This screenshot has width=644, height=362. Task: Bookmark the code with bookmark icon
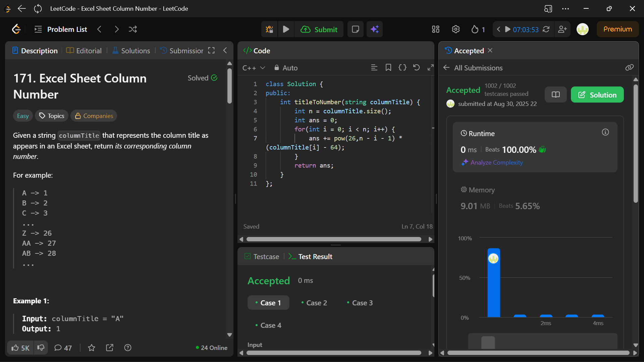click(388, 68)
